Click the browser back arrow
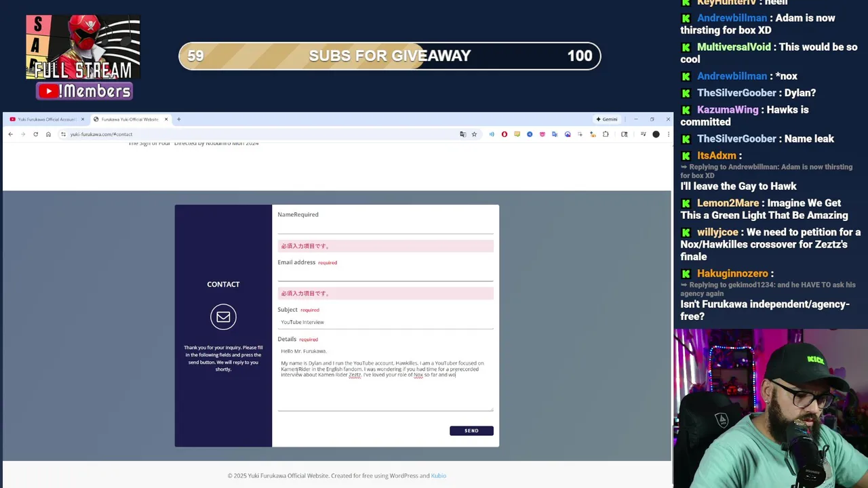Image resolution: width=868 pixels, height=488 pixels. point(11,134)
